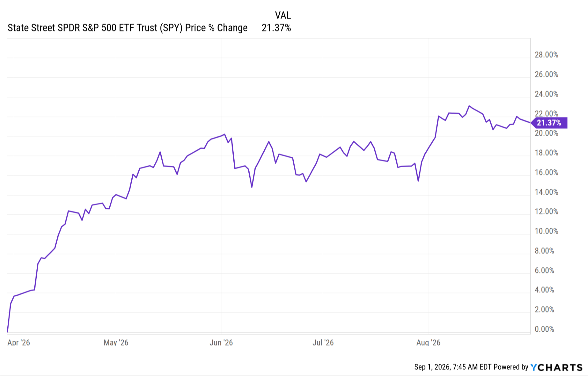Click the 0.00% y-axis label
The height and width of the screenshot is (376, 588).
[x=544, y=329]
